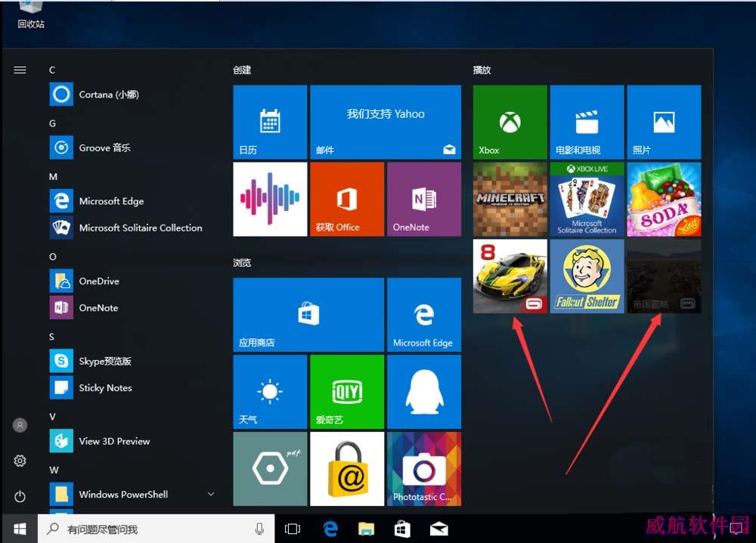This screenshot has height=543, width=756.
Task: Open the dimmed empire strategy game tile
Action: click(665, 276)
